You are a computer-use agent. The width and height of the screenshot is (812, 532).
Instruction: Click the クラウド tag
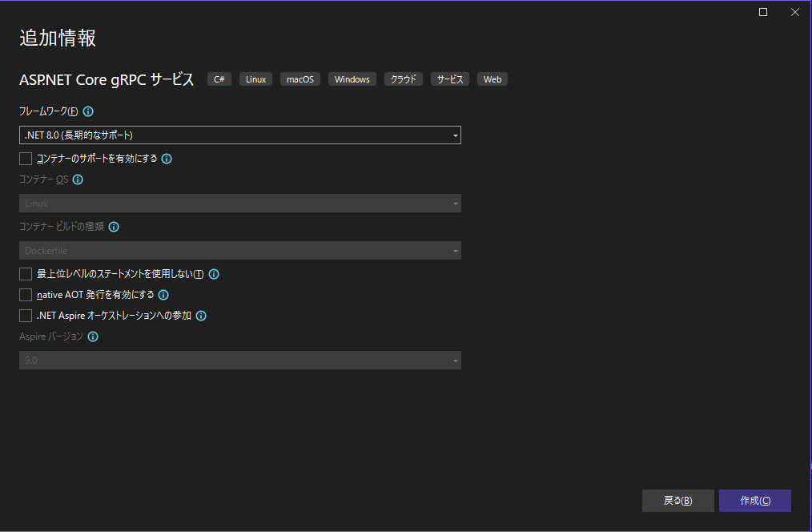pos(404,79)
